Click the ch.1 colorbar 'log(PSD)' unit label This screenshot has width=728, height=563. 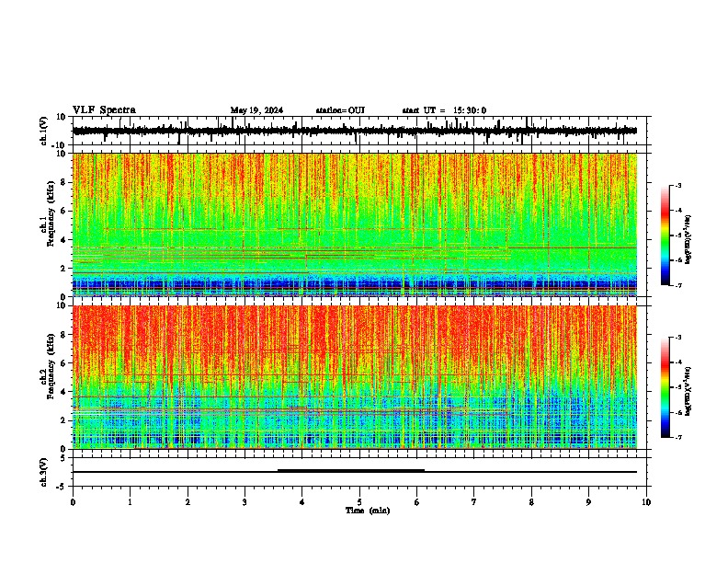[688, 240]
